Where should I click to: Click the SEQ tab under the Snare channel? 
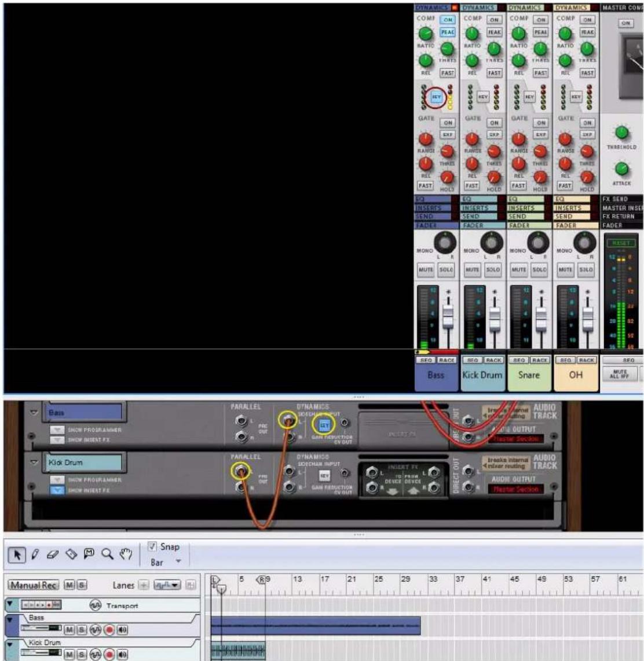pos(519,359)
